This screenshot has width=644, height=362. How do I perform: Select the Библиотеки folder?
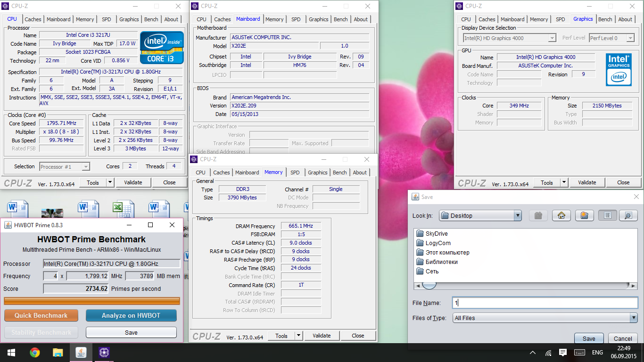click(437, 262)
